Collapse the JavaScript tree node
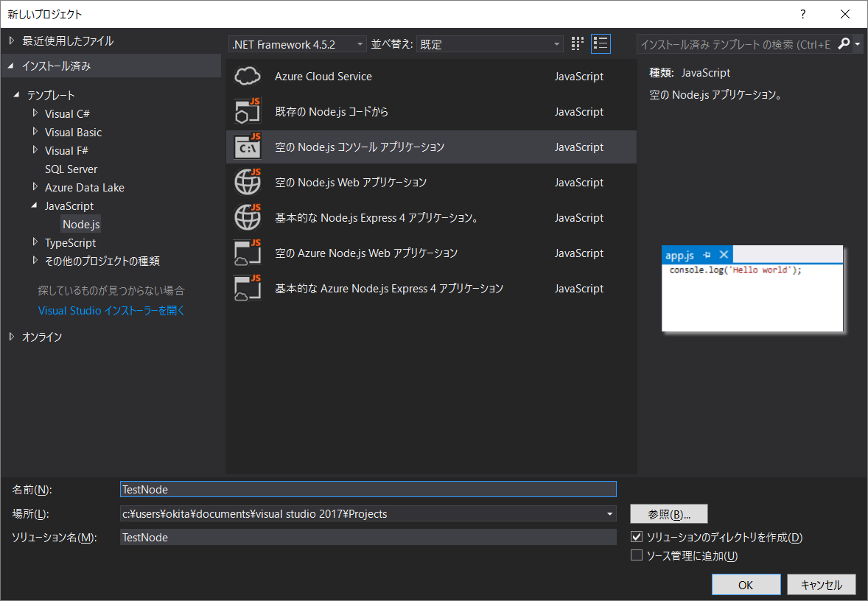 point(35,205)
